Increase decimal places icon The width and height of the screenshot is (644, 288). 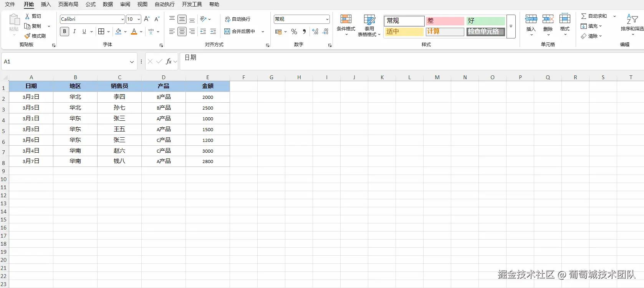point(315,32)
